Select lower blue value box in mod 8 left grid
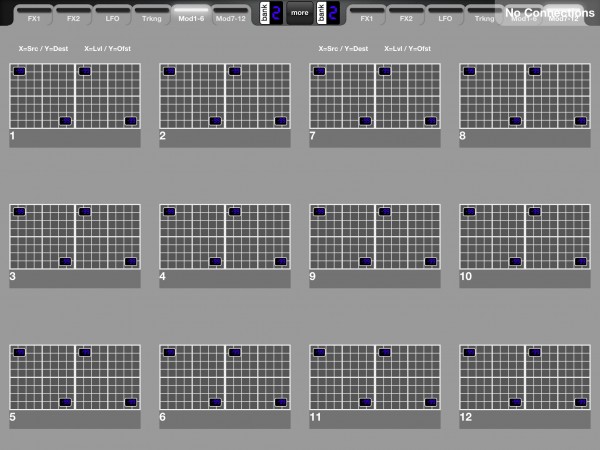The width and height of the screenshot is (600, 450). click(515, 121)
